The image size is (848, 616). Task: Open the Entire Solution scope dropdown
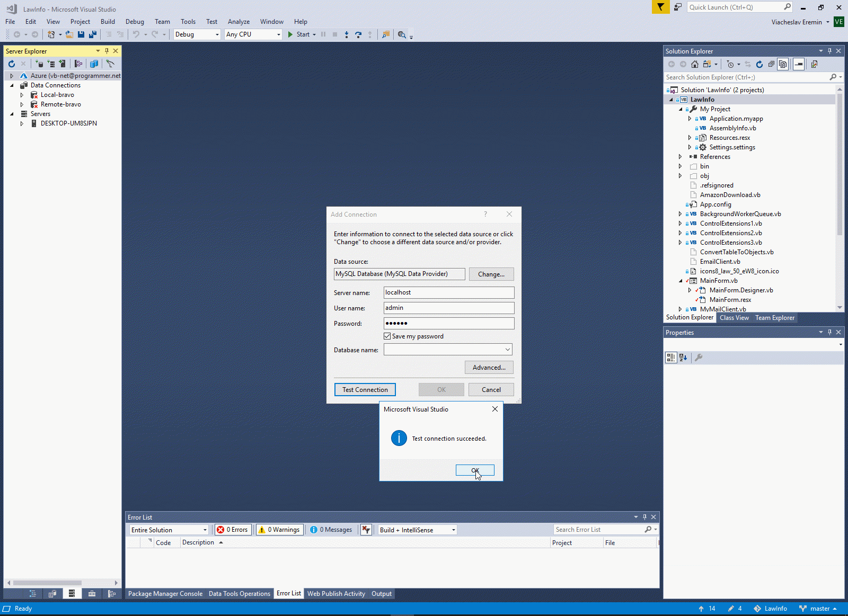click(x=169, y=530)
